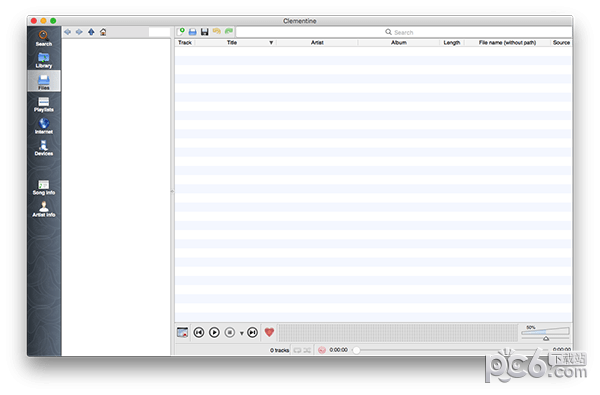Go up one folder level
Image resolution: width=600 pixels, height=395 pixels.
pyautogui.click(x=91, y=32)
